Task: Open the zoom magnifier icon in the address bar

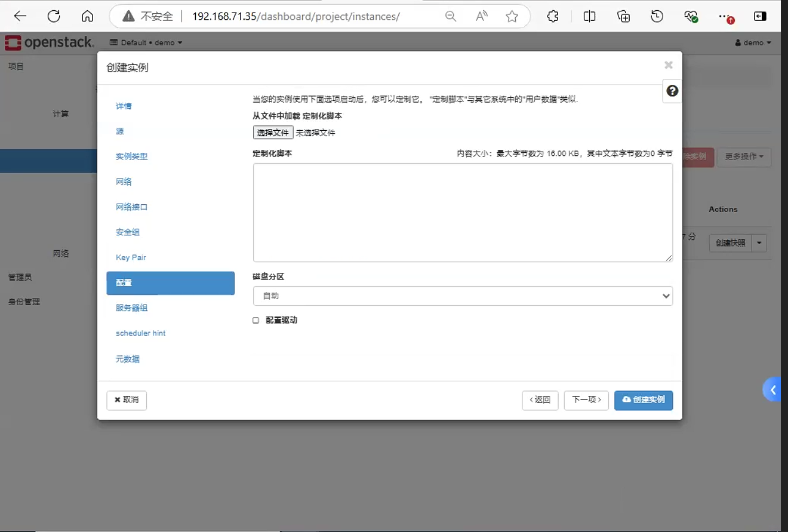Action: (x=451, y=17)
